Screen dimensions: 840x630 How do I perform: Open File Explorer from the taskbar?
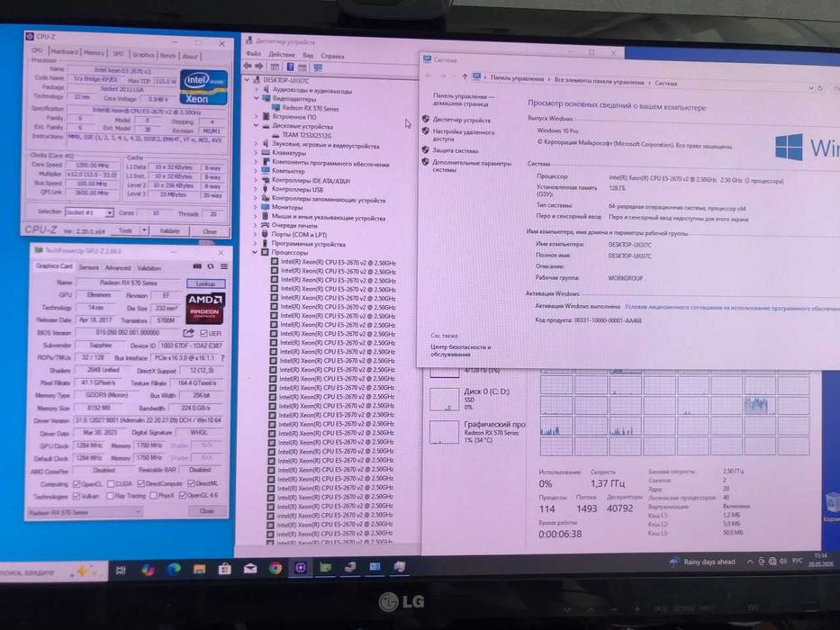tap(199, 569)
